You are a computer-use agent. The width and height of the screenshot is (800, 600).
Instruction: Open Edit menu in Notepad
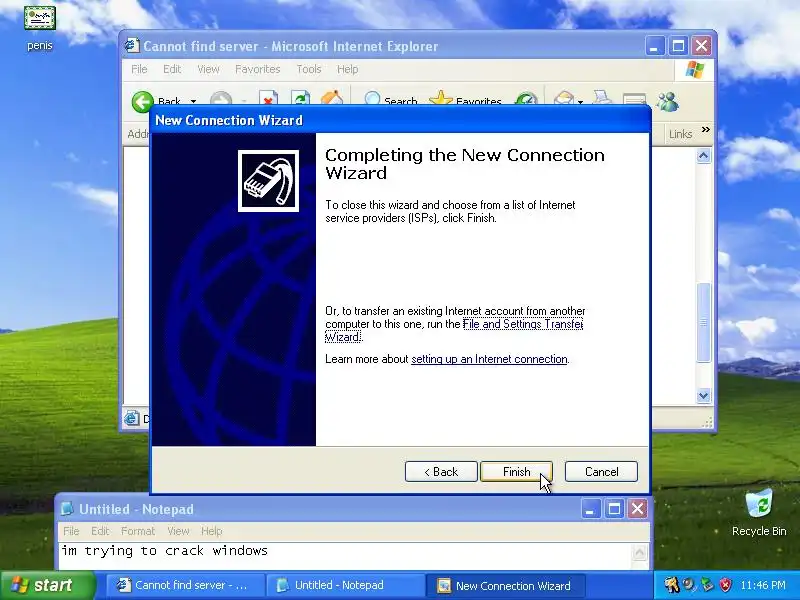[100, 531]
